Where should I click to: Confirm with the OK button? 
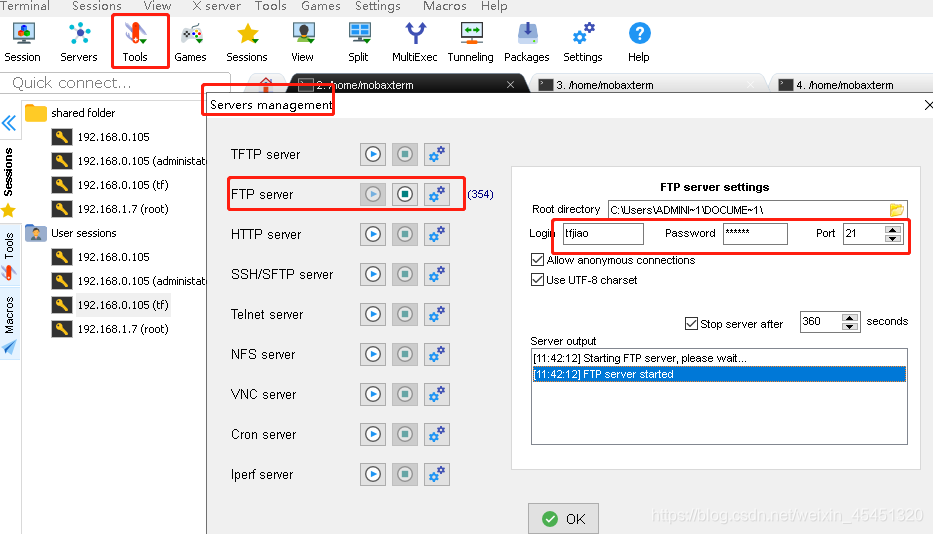click(x=563, y=519)
